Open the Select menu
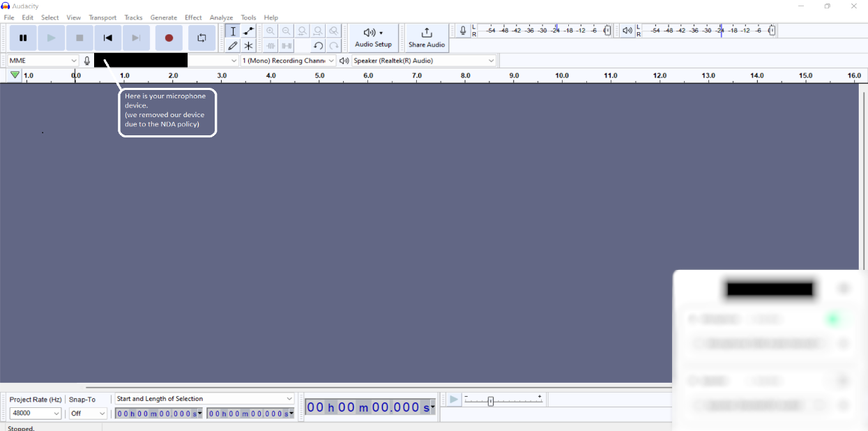 (50, 17)
